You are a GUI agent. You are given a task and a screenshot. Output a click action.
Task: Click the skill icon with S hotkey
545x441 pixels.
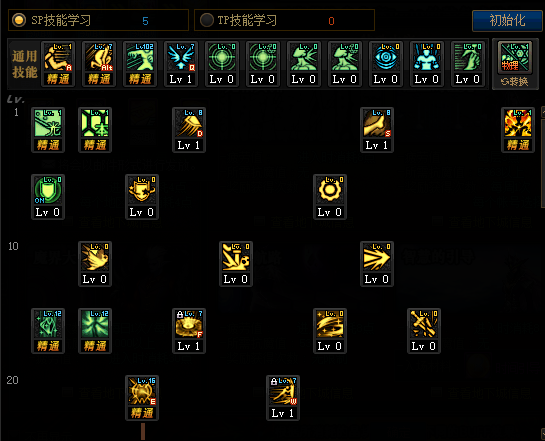377,130
